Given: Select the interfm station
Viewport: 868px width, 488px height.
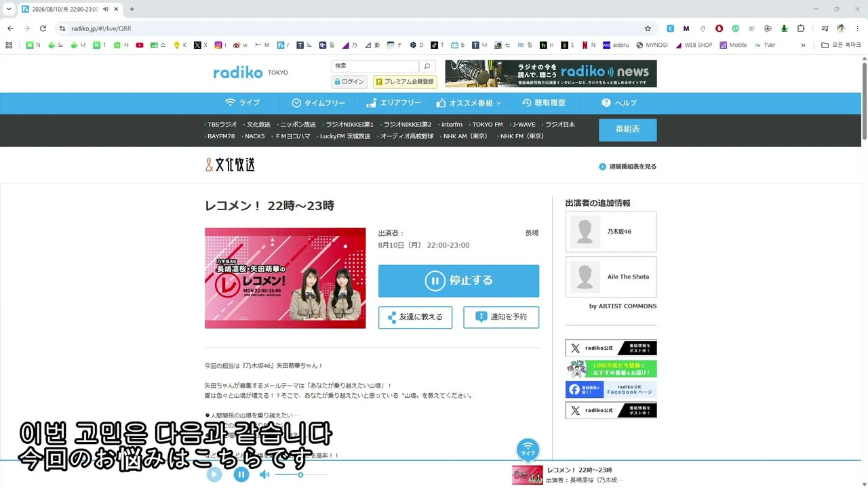Looking at the screenshot, I should coord(450,125).
